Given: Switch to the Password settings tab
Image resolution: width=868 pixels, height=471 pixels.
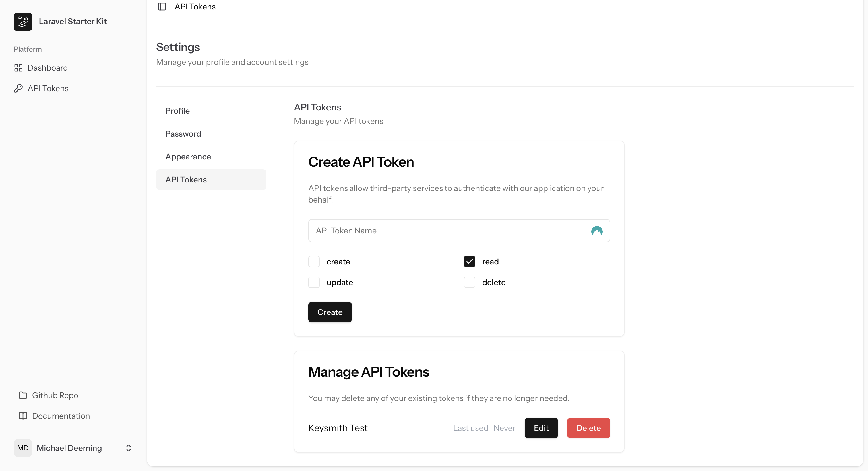Looking at the screenshot, I should pos(183,134).
